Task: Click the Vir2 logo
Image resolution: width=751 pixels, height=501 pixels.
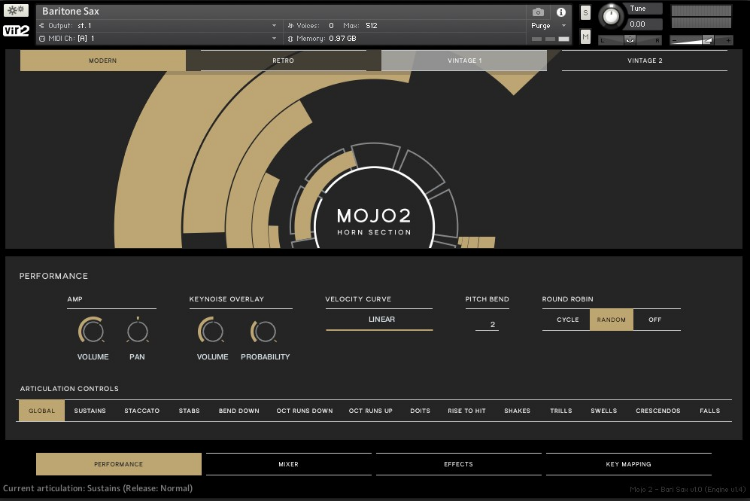Action: (x=16, y=31)
